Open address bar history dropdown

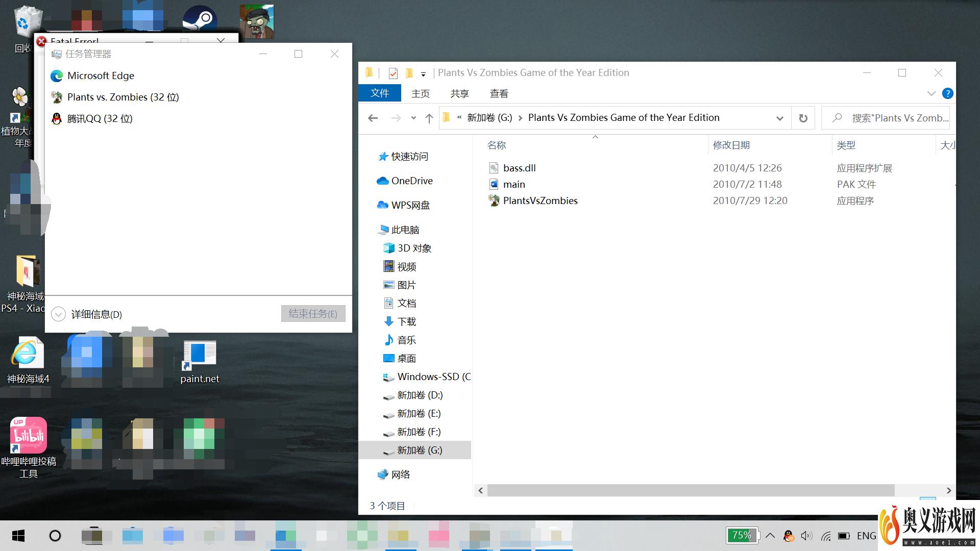pyautogui.click(x=779, y=118)
